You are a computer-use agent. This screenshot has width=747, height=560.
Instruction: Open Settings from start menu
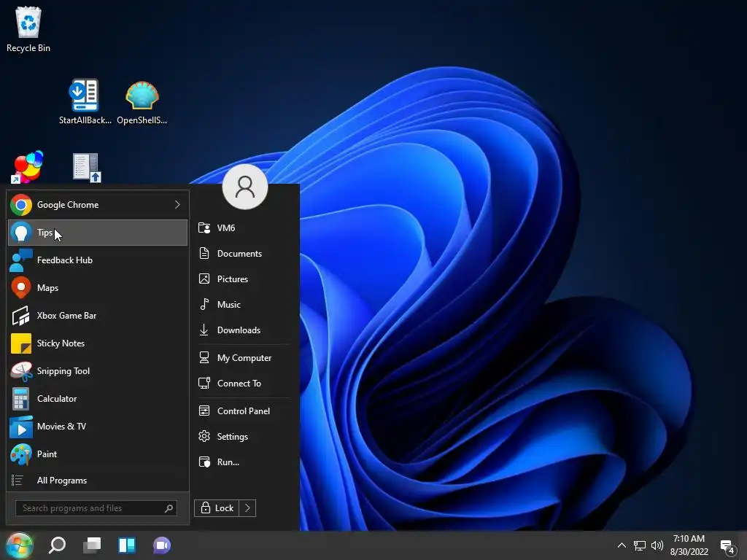[244, 436]
